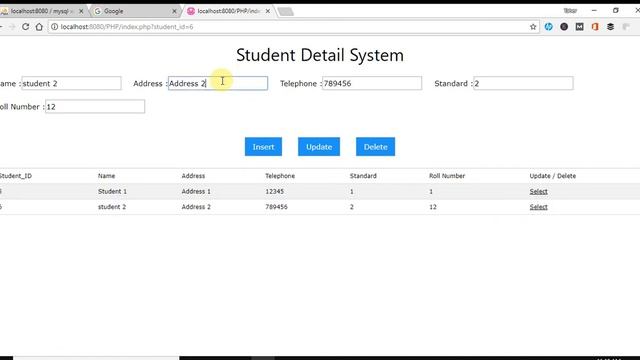Click roll number 12 table cell

433,207
